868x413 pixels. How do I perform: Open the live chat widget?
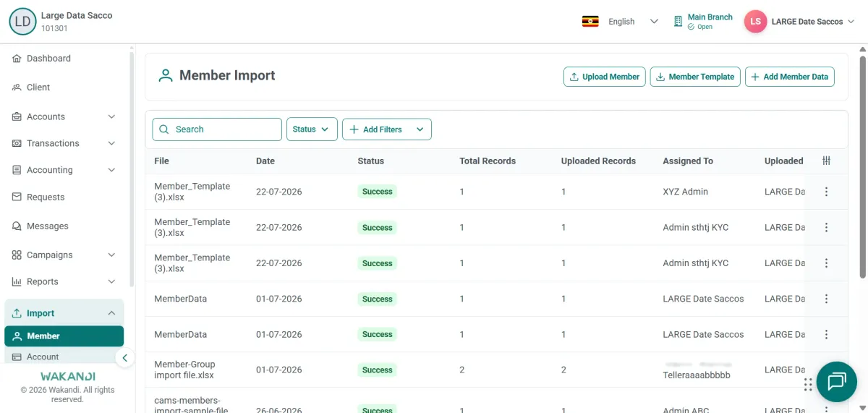click(x=837, y=381)
